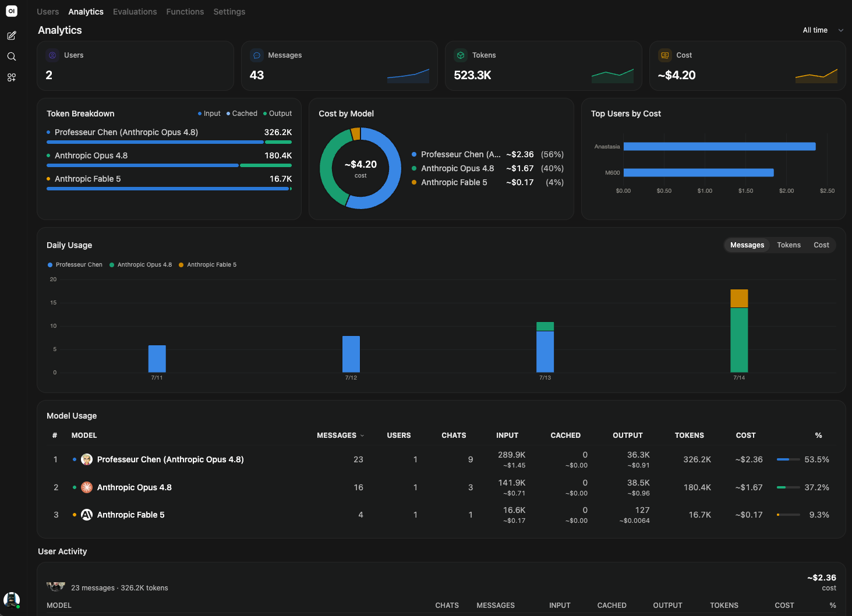Switch Daily Usage chart to Tokens

click(x=789, y=245)
